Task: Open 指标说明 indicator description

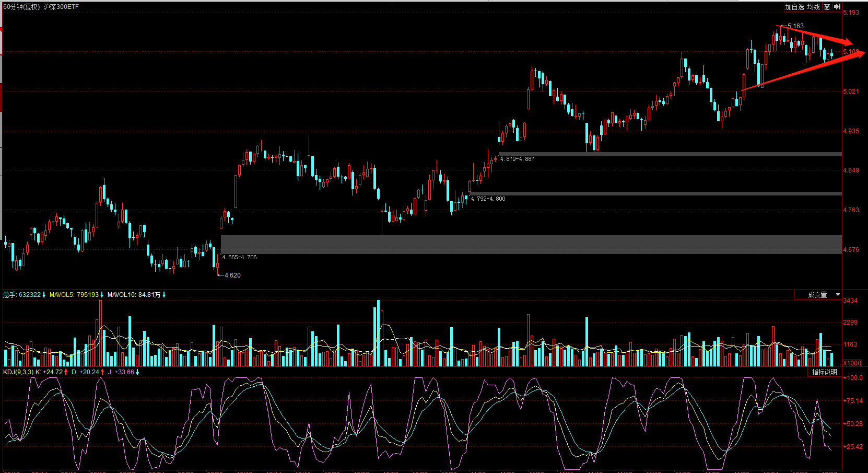Action: coord(824,372)
